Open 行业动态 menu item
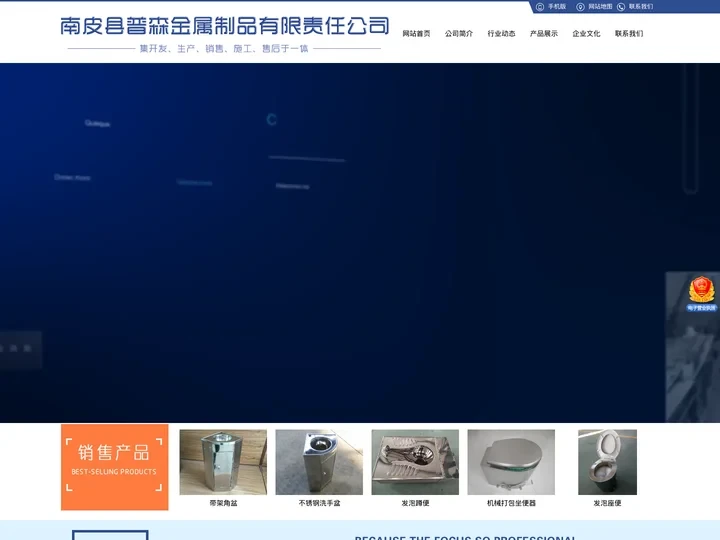Image resolution: width=720 pixels, height=540 pixels. click(x=501, y=34)
